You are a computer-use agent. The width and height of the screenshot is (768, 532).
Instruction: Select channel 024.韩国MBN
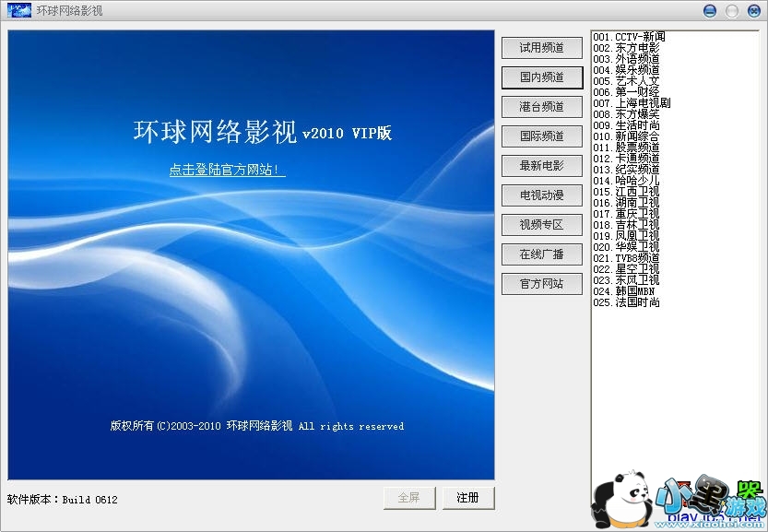623,291
